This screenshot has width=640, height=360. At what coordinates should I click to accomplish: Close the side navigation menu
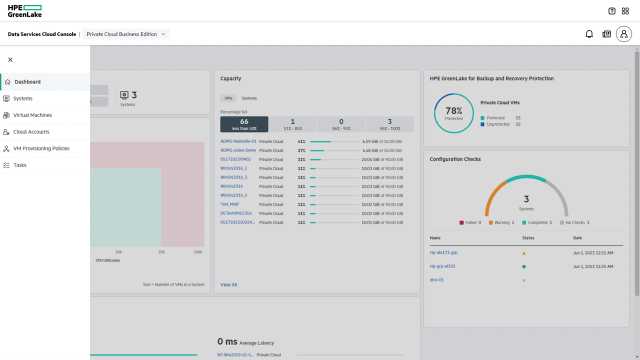(x=10, y=60)
